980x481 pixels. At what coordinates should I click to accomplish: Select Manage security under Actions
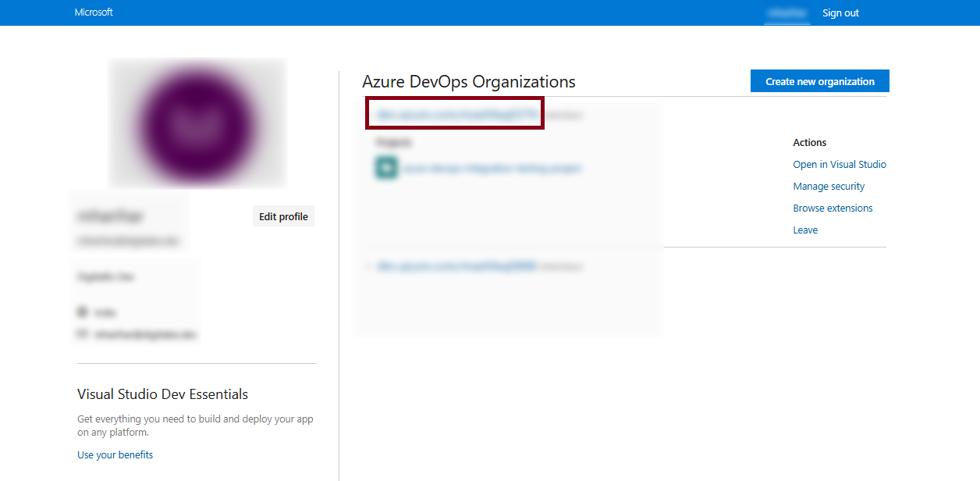tap(829, 187)
